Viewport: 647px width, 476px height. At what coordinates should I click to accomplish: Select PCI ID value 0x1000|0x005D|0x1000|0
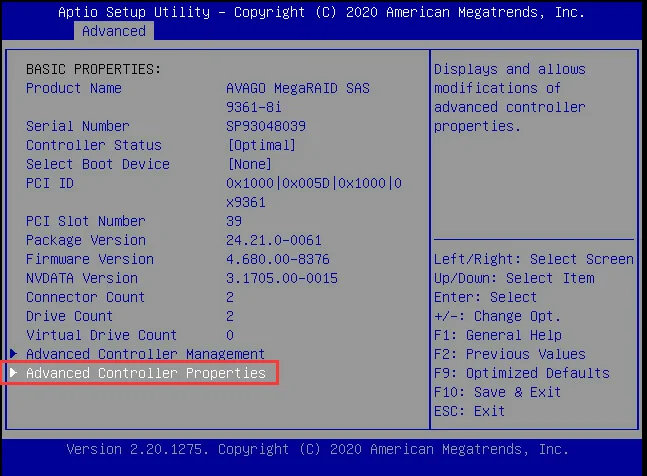[x=314, y=183]
